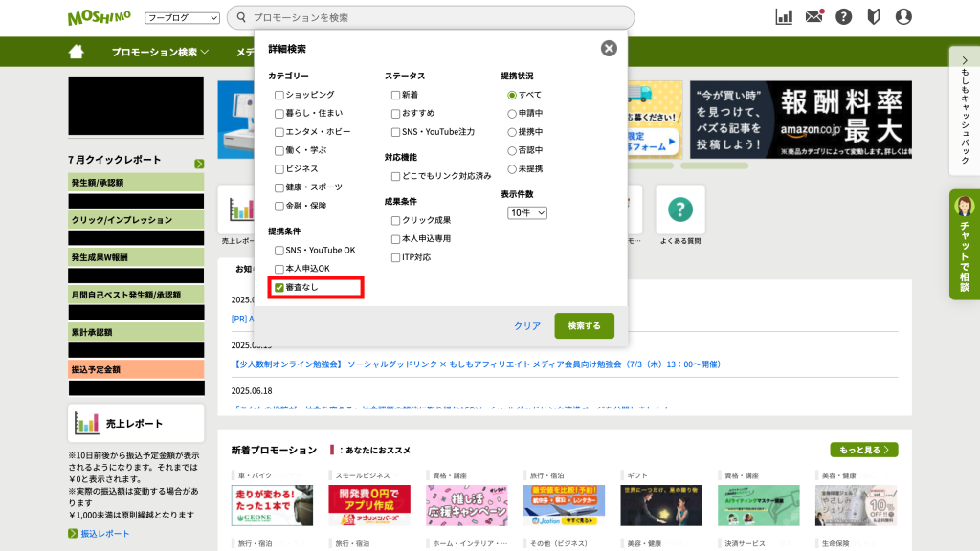Open the フーブログ site dropdown

pyautogui.click(x=182, y=18)
